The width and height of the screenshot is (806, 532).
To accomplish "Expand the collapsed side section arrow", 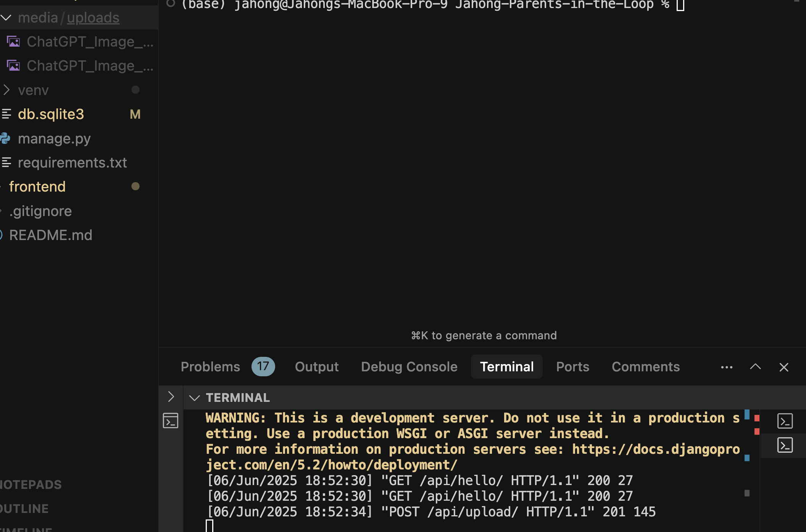I will tap(171, 397).
